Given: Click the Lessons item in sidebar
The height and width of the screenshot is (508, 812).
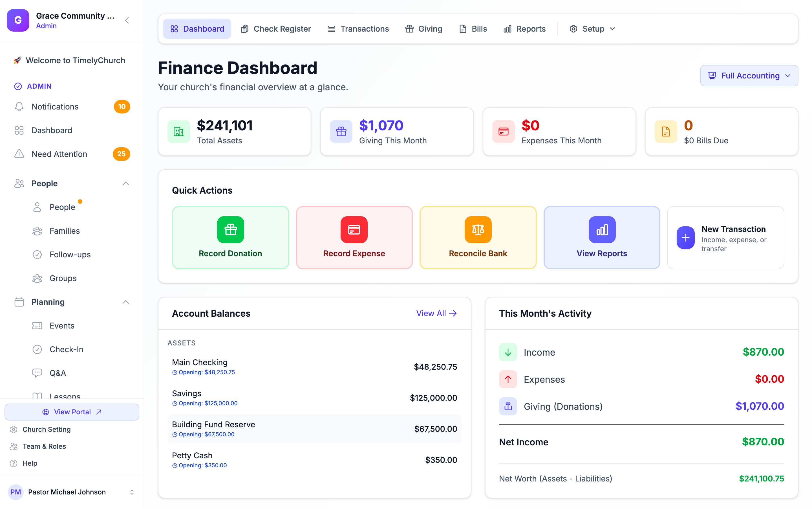Looking at the screenshot, I should tap(65, 395).
